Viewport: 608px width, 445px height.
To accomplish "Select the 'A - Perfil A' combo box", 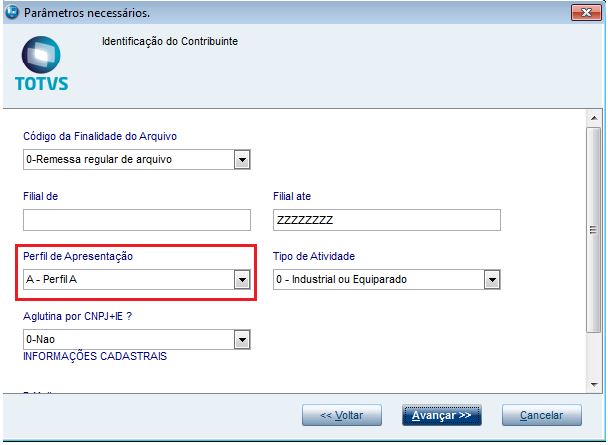I will (137, 279).
